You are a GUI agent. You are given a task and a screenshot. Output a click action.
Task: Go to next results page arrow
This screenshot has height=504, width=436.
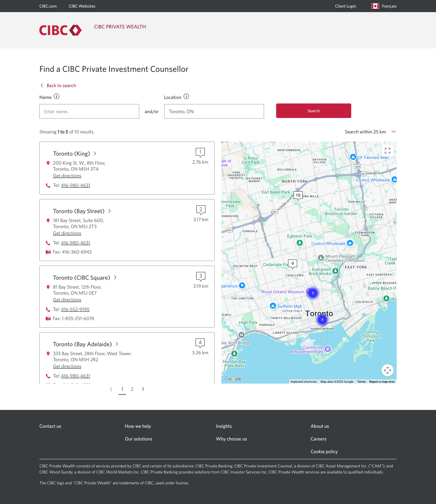(143, 389)
